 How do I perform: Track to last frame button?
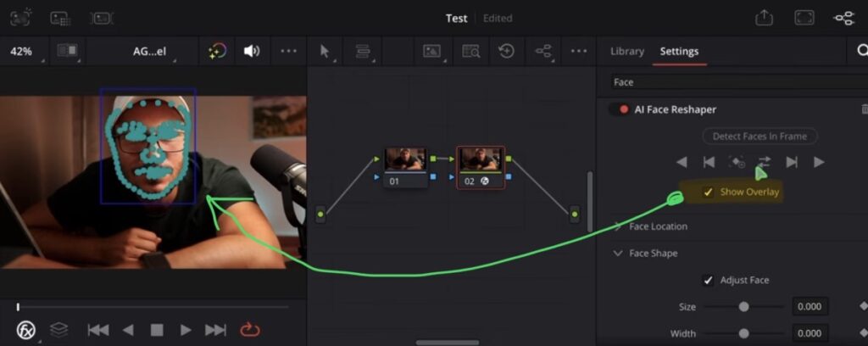(792, 162)
